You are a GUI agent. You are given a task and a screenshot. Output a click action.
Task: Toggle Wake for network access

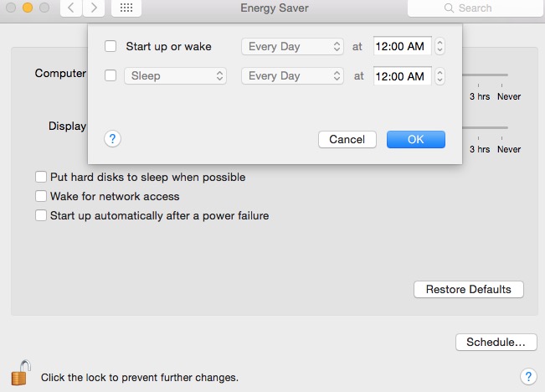point(40,196)
